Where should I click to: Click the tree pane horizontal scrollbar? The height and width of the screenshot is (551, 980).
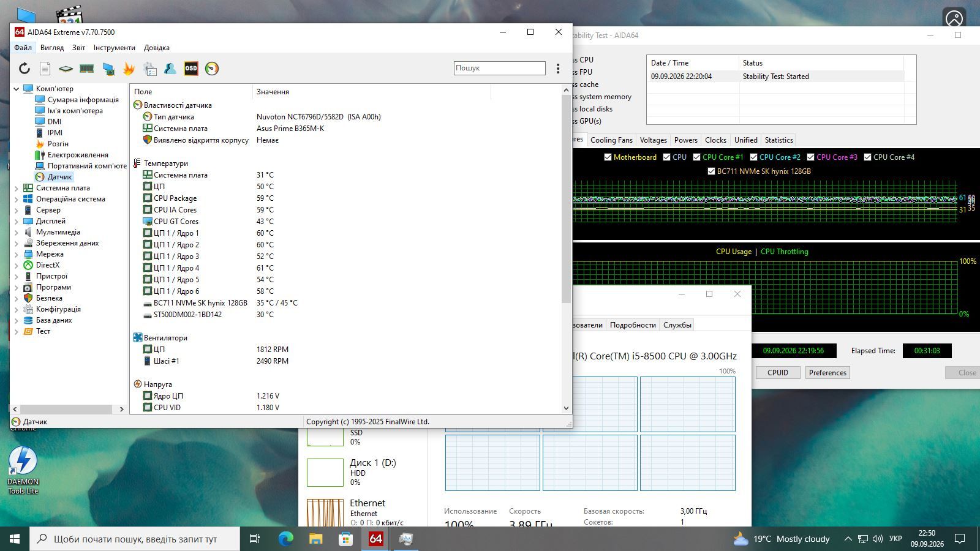[66, 409]
